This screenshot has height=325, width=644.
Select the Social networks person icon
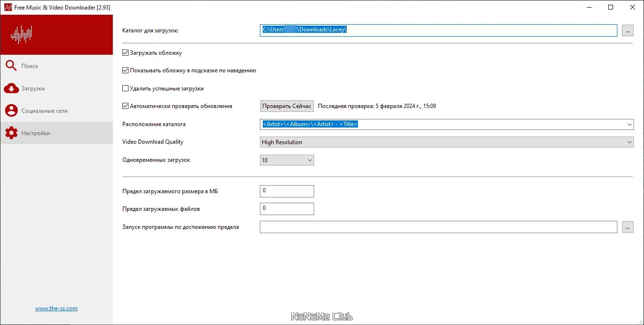[11, 110]
